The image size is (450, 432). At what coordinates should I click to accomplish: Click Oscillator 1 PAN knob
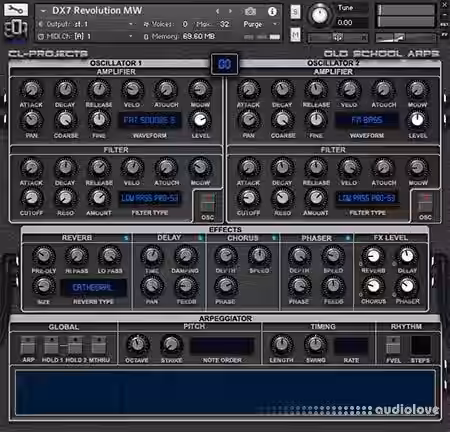pos(31,120)
